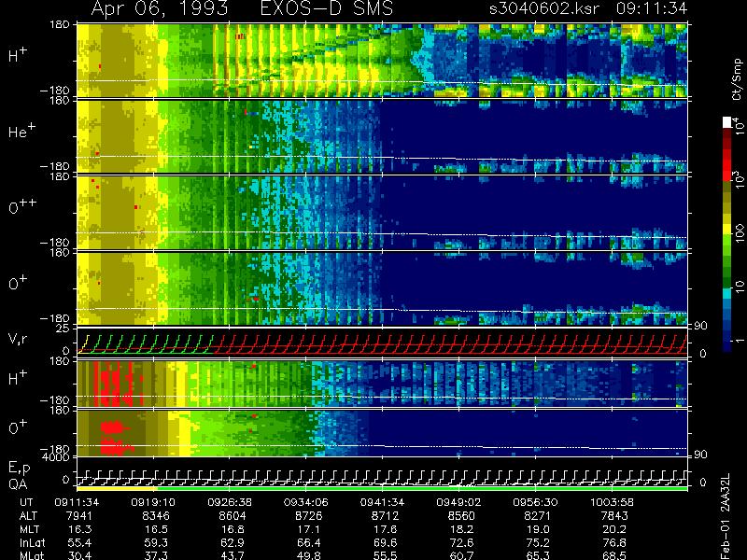Click the "EXOS-D SMS" title text

click(327, 8)
